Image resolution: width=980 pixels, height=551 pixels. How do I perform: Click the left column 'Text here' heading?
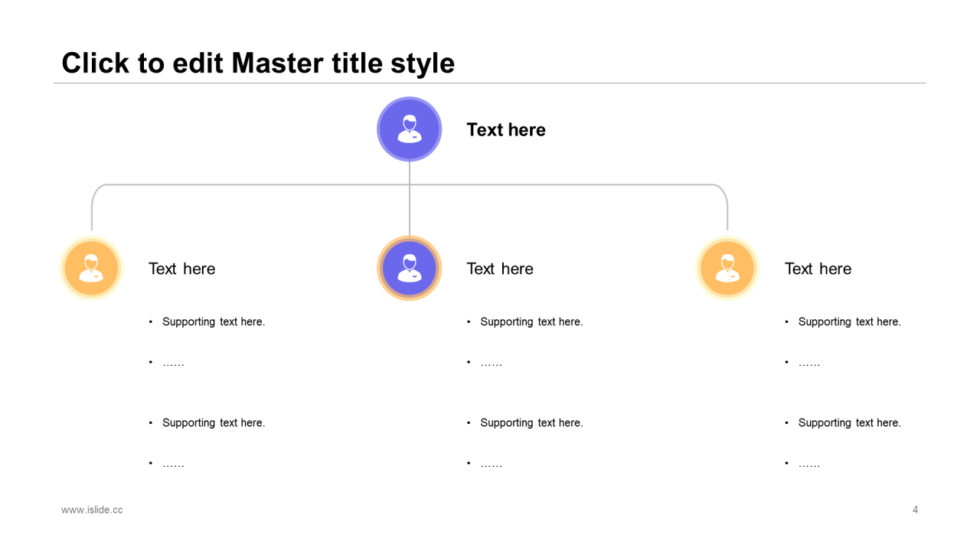(181, 269)
